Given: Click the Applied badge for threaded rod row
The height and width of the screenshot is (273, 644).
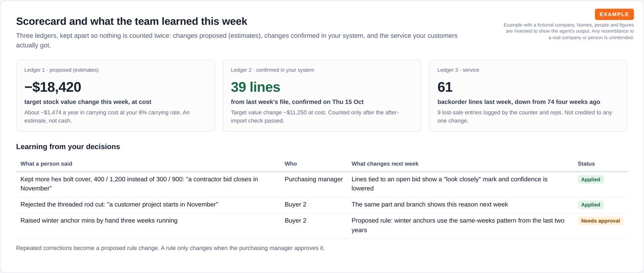Looking at the screenshot, I should coord(590,205).
